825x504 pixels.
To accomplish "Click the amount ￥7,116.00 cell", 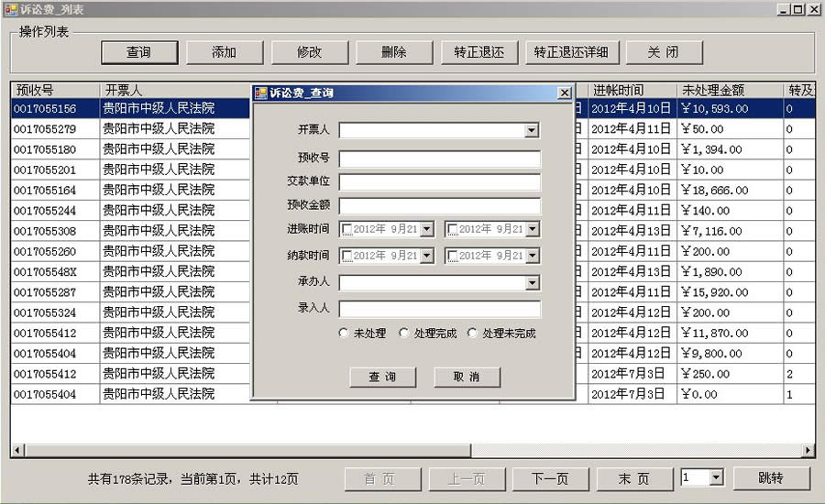I will click(x=731, y=231).
